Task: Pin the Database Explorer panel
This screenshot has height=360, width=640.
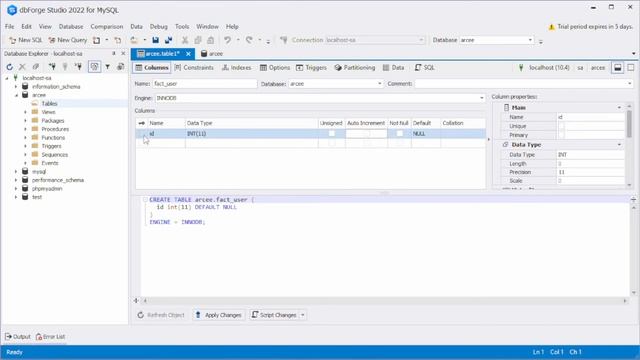Action: point(113,53)
